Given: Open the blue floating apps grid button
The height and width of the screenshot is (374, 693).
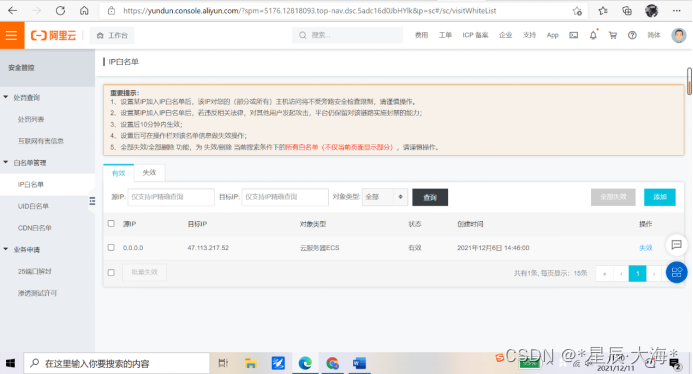Looking at the screenshot, I should [676, 272].
